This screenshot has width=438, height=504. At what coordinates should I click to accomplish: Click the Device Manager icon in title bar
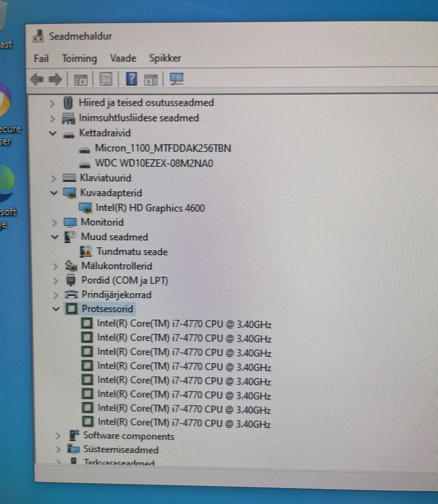click(x=39, y=36)
